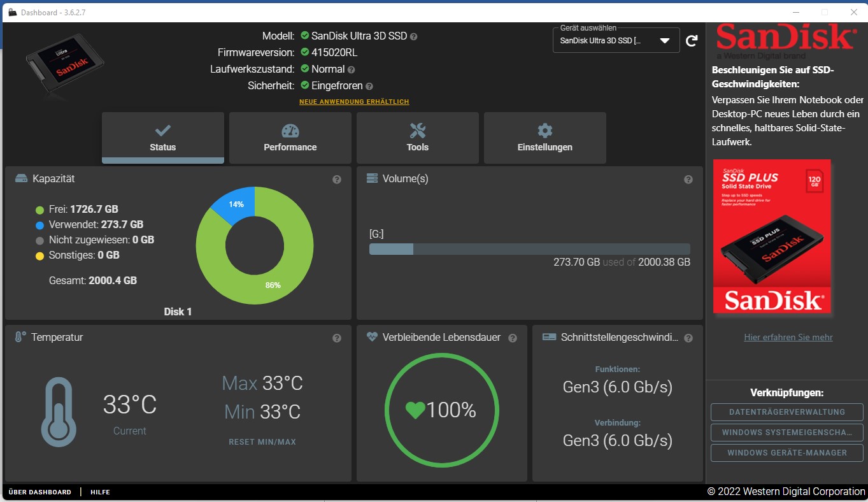The image size is (868, 502).
Task: Click the Schnittstellengeschwindigkeit header icon
Action: 549,337
